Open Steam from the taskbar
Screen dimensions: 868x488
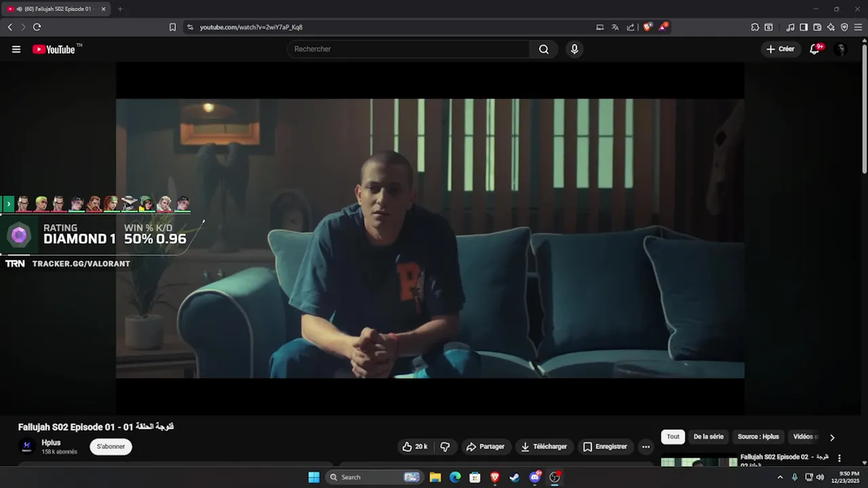coord(515,477)
